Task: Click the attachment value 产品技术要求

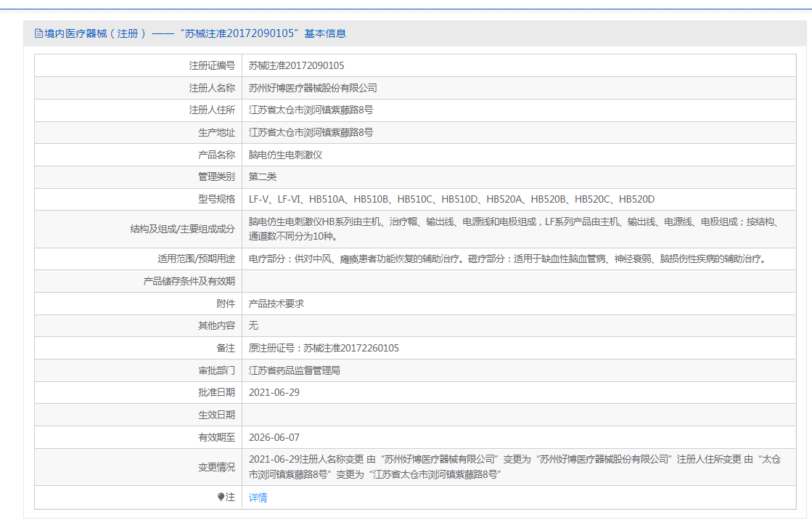Action: pyautogui.click(x=276, y=304)
